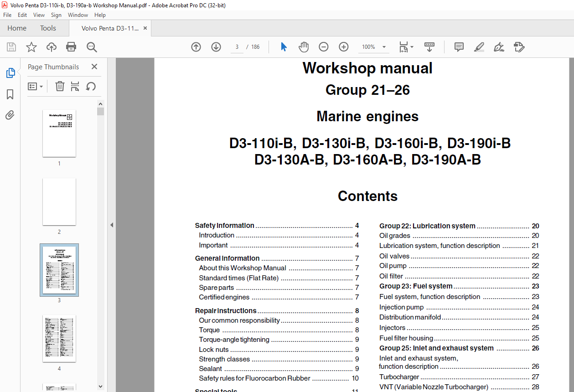
Task: Zoom in with the plus icon
Action: [344, 47]
